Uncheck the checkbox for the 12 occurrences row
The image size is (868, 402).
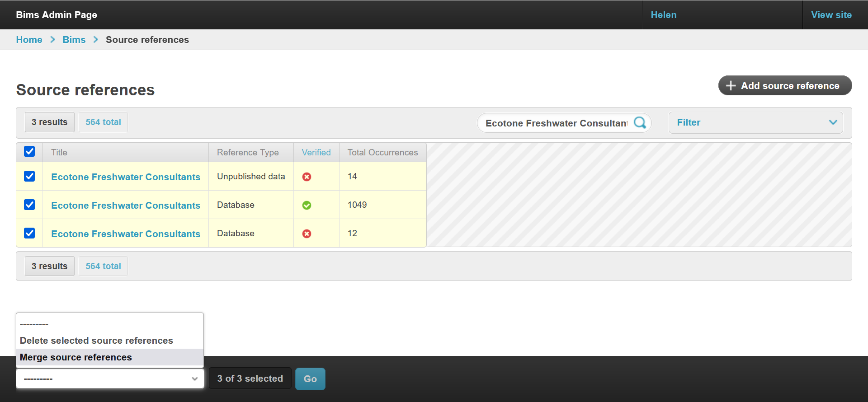click(29, 233)
